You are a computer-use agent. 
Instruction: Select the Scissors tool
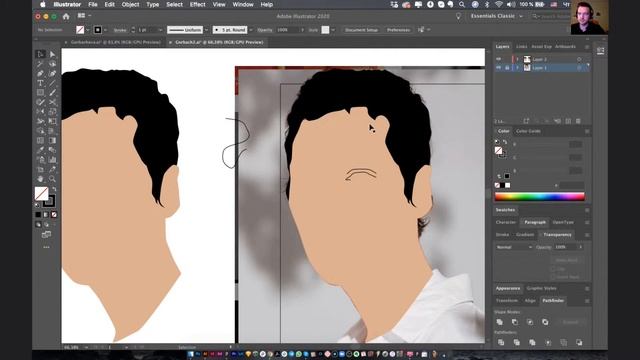click(x=52, y=102)
